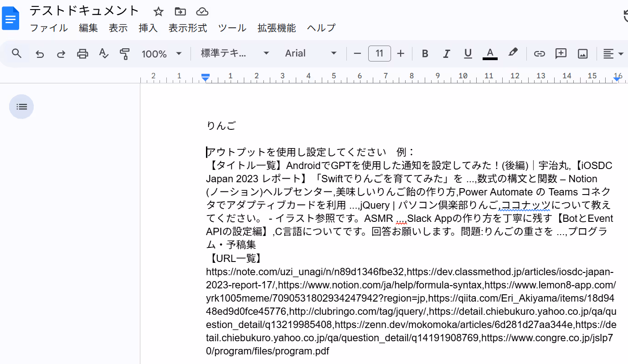The height and width of the screenshot is (364, 628).
Task: Open the ヘルプ menu
Action: [x=321, y=28]
